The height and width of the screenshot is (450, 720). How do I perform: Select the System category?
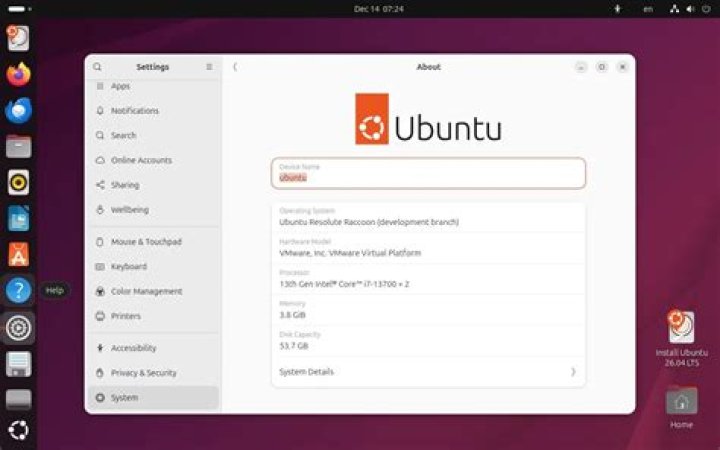coord(153,398)
